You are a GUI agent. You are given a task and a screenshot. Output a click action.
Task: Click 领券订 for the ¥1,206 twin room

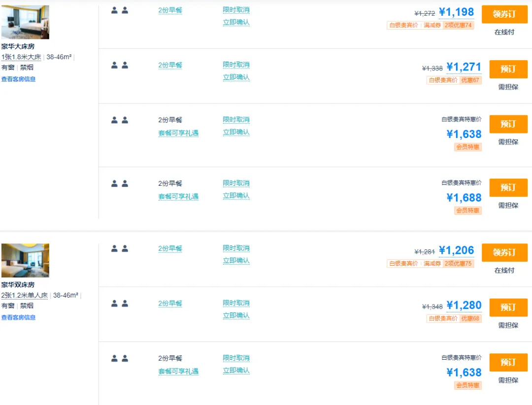pyautogui.click(x=504, y=253)
